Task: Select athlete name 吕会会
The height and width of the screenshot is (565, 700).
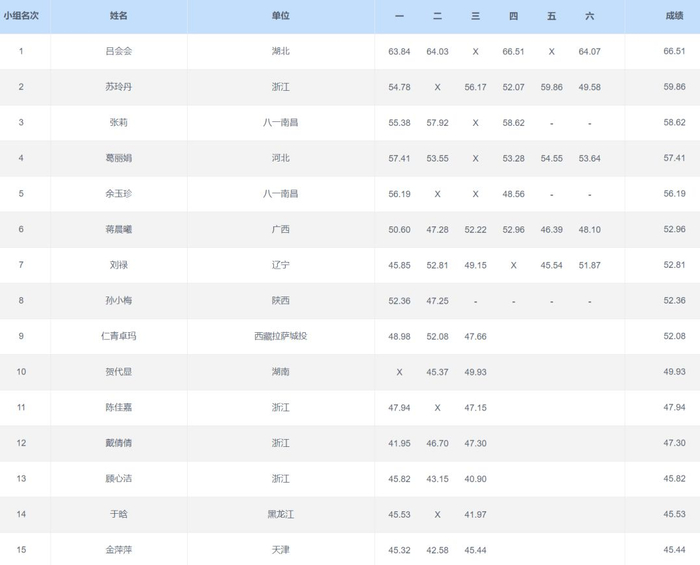Action: [119, 51]
